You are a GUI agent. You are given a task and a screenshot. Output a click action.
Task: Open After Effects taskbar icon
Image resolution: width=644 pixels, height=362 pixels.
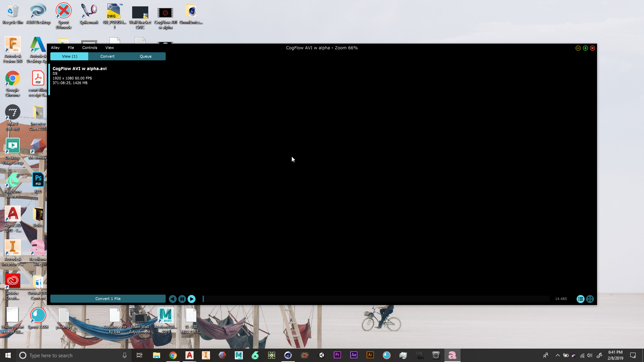click(x=354, y=355)
